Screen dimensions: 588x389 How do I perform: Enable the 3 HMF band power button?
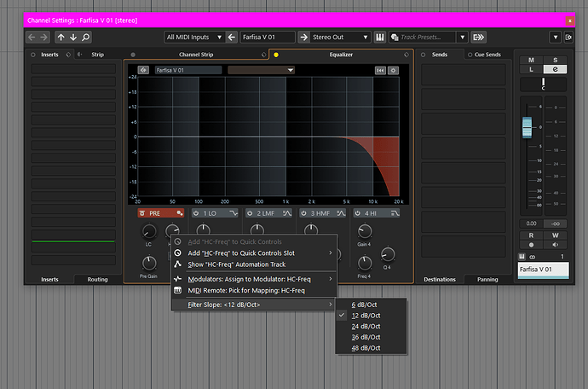click(303, 213)
